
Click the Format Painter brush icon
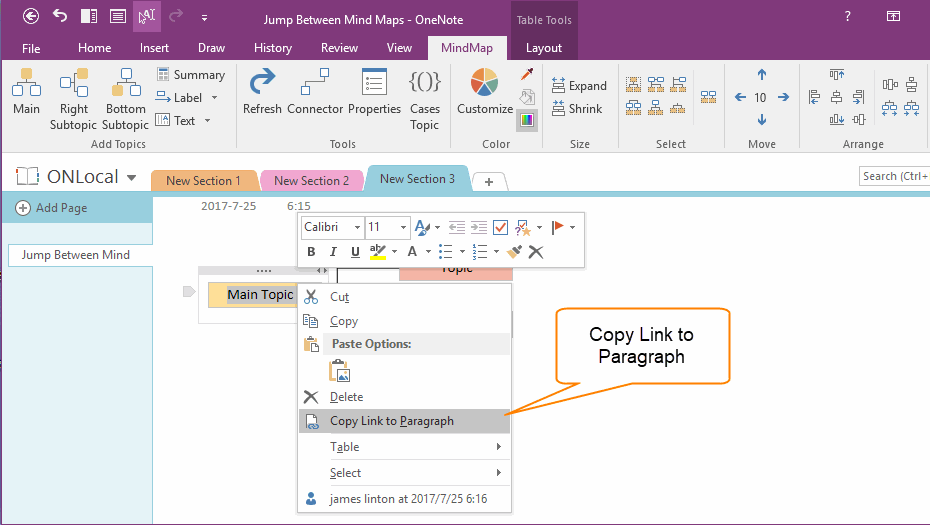click(514, 252)
